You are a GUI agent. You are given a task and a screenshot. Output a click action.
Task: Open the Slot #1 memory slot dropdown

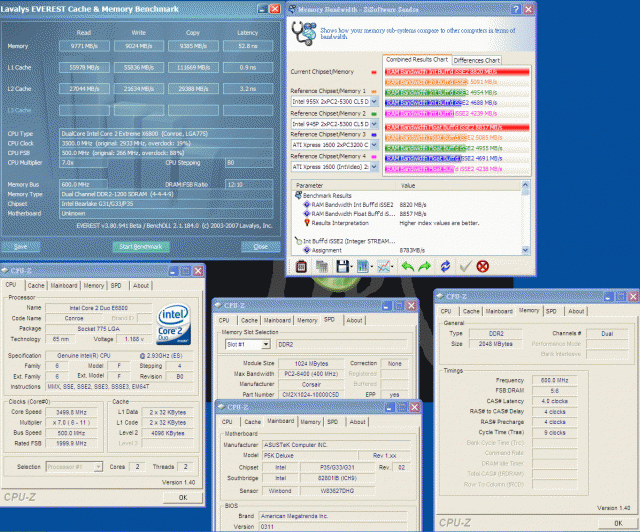pos(266,345)
